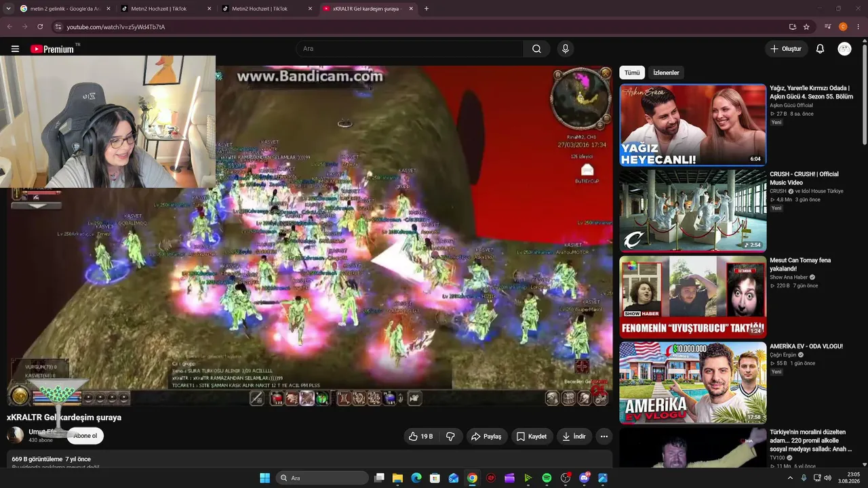Open Chrome's three-dot menu
Image resolution: width=868 pixels, height=488 pixels.
(x=859, y=26)
